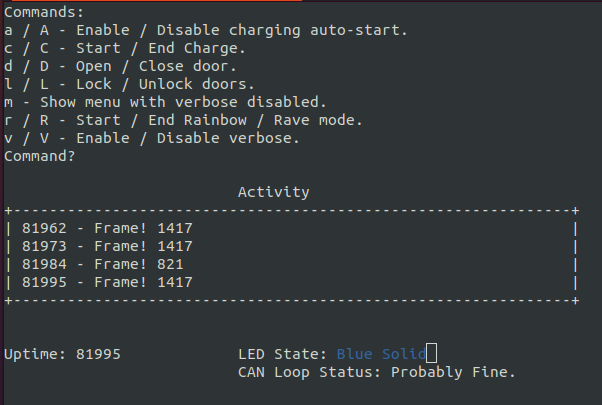Click the charging auto-start command line
Screen dimensions: 602x405
coord(205,30)
